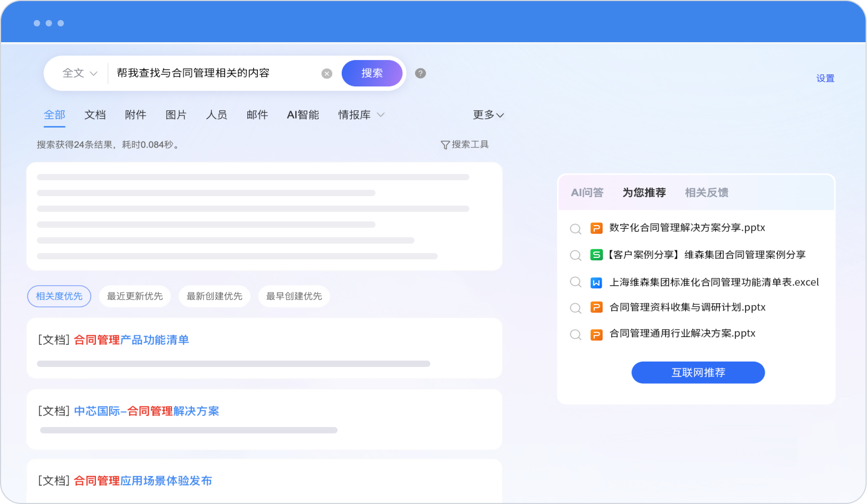Expand the 更多 categories menu
Image resolution: width=867 pixels, height=504 pixels.
click(x=488, y=115)
